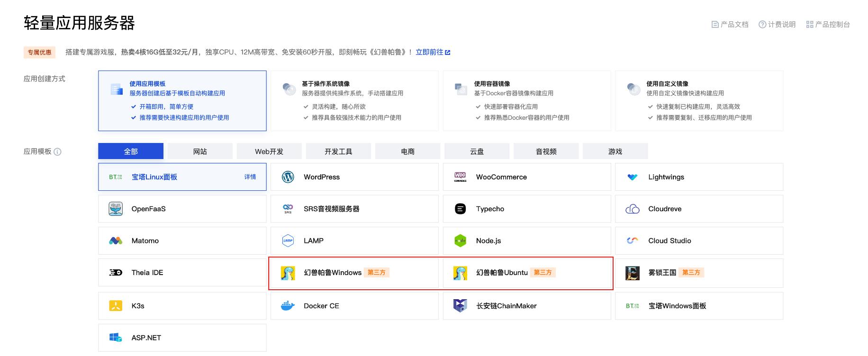Click the 长安链ChainMaker logo icon
868x356 pixels.
(x=460, y=306)
